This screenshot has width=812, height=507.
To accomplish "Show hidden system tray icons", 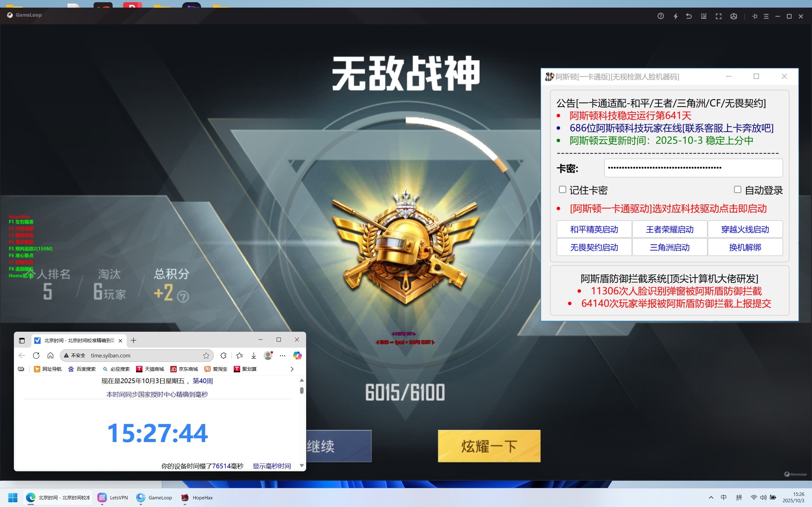I will click(x=711, y=497).
